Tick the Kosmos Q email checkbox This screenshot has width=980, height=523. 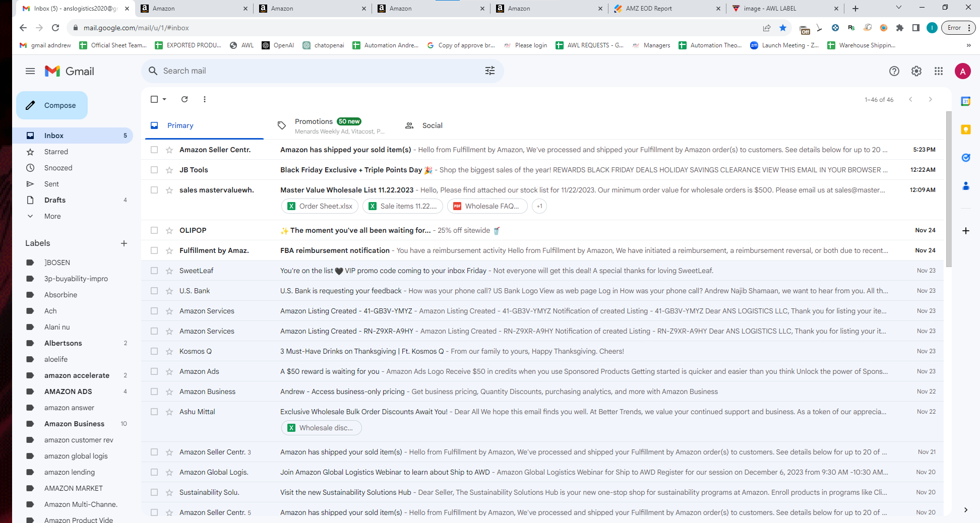[x=154, y=351]
